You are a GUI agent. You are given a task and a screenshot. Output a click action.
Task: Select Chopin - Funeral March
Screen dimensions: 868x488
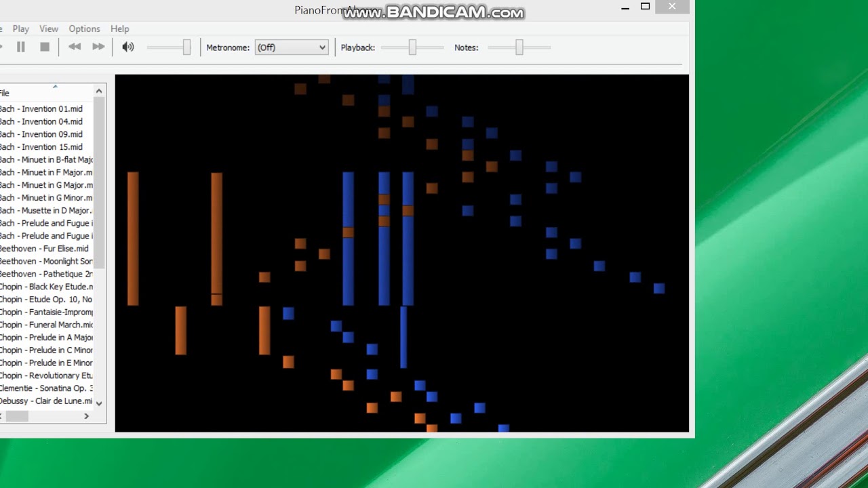tap(46, 325)
